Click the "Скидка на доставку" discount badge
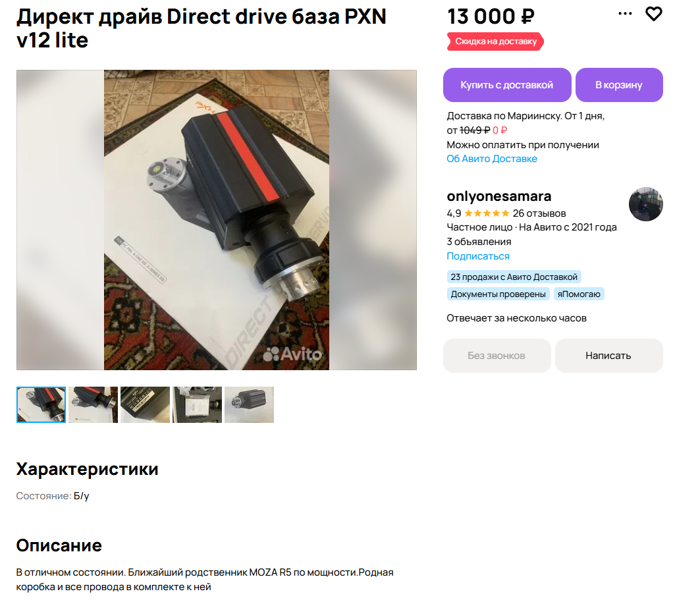700x604 pixels. tap(496, 41)
